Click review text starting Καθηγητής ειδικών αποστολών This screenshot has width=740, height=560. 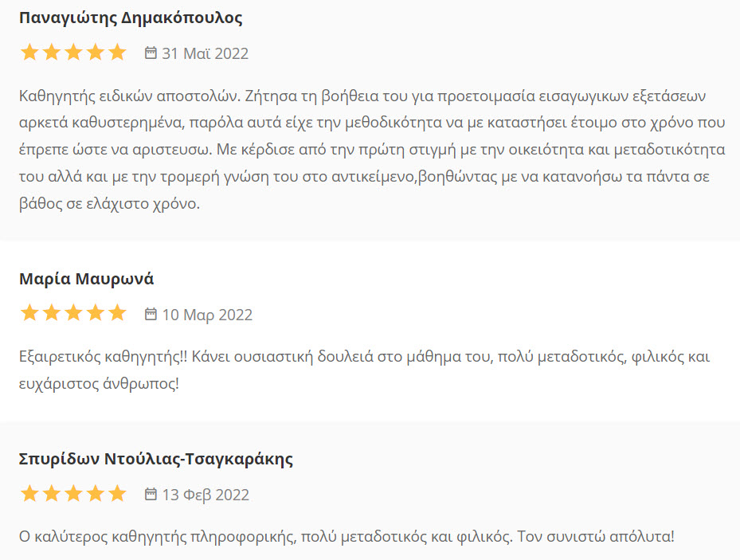pos(372,150)
